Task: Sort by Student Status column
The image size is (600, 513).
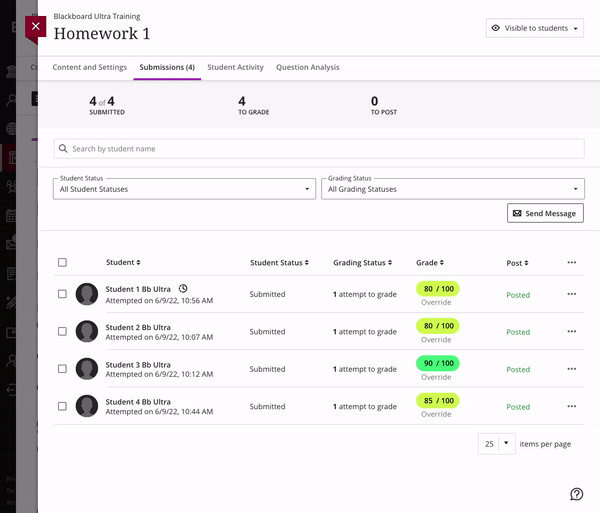Action: click(279, 263)
